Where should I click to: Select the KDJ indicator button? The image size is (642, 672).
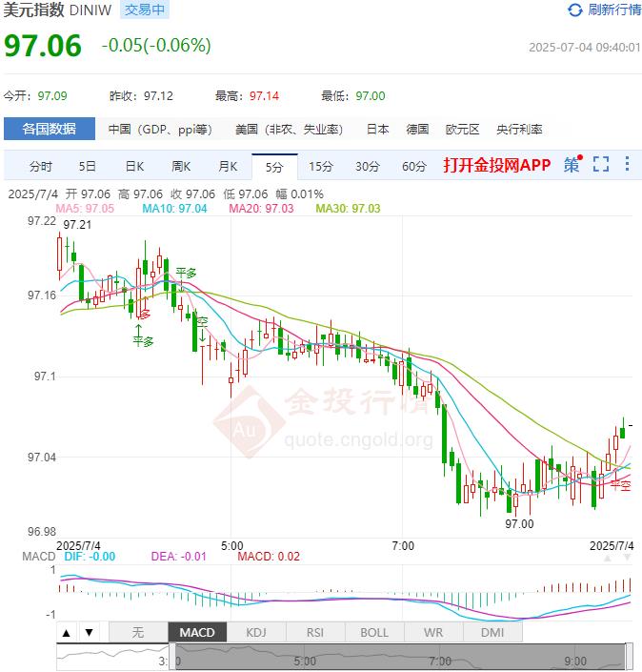tap(256, 633)
